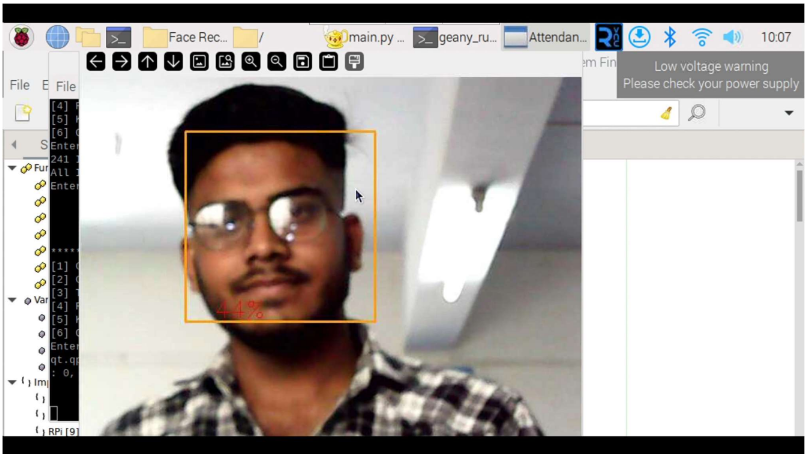Screen dimensions: 808x454
Task: Open the updates download tray icon
Action: click(639, 37)
